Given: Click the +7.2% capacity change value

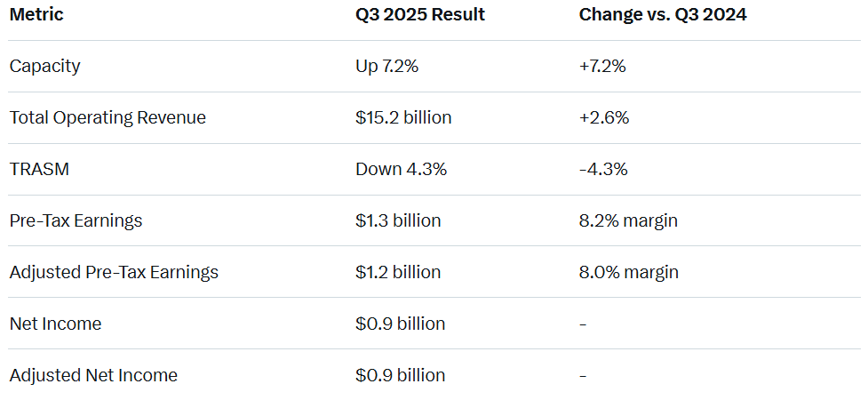Looking at the screenshot, I should (x=604, y=66).
